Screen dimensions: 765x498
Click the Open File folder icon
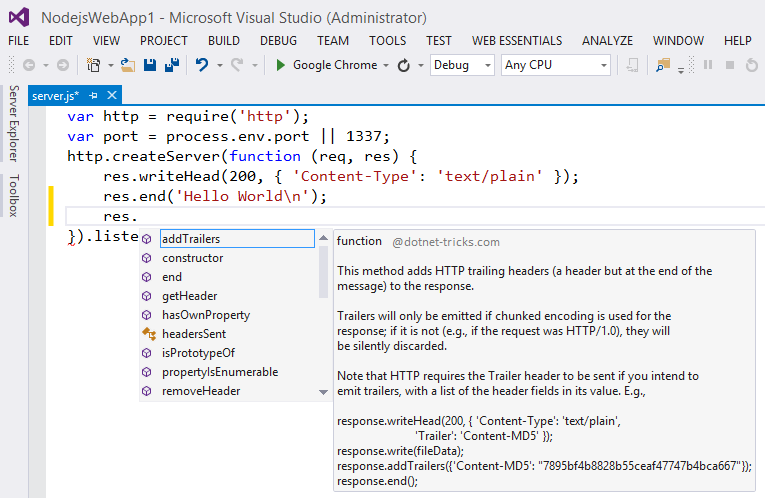[x=127, y=65]
